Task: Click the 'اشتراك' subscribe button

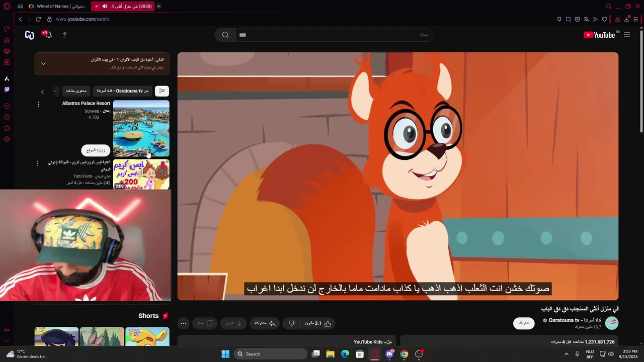Action: point(524,323)
